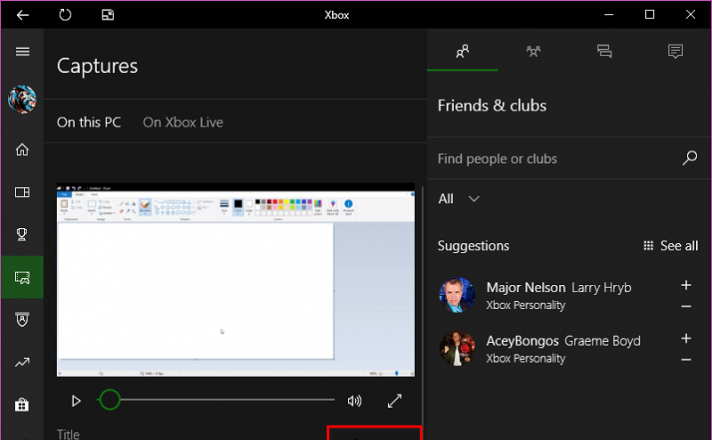Image resolution: width=712 pixels, height=440 pixels.
Task: Switch to the Parties tab icon
Action: (533, 51)
